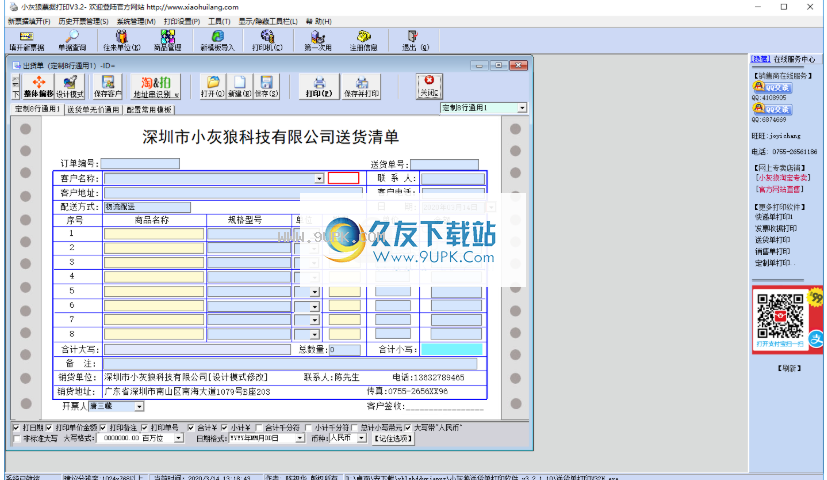Click row 1 商品名称 yellow field

click(154, 234)
